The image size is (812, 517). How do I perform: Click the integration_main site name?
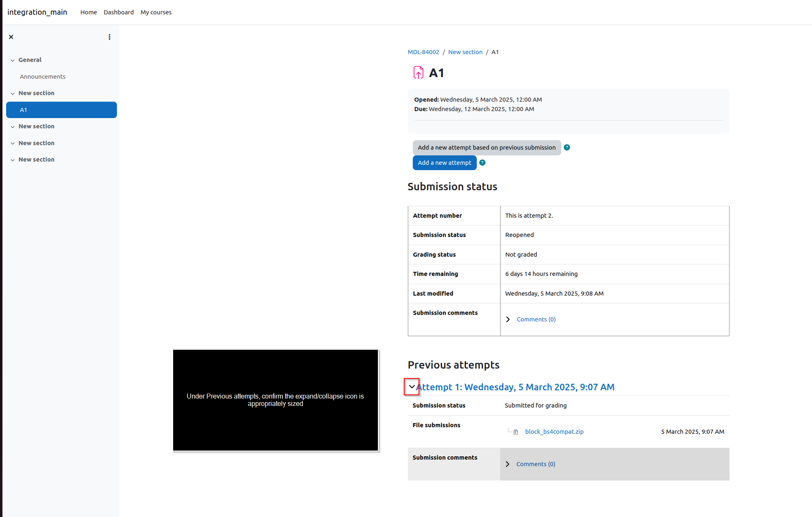(37, 12)
